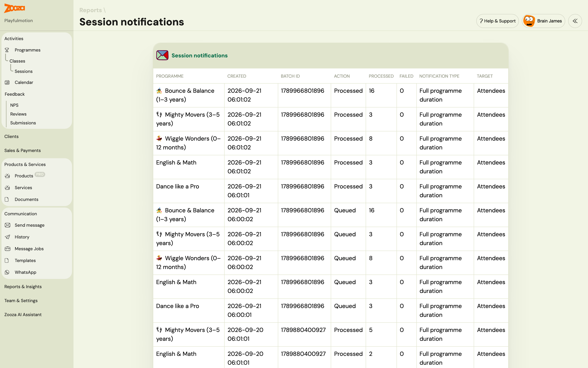Click the PROGRAMME column header

click(170, 76)
